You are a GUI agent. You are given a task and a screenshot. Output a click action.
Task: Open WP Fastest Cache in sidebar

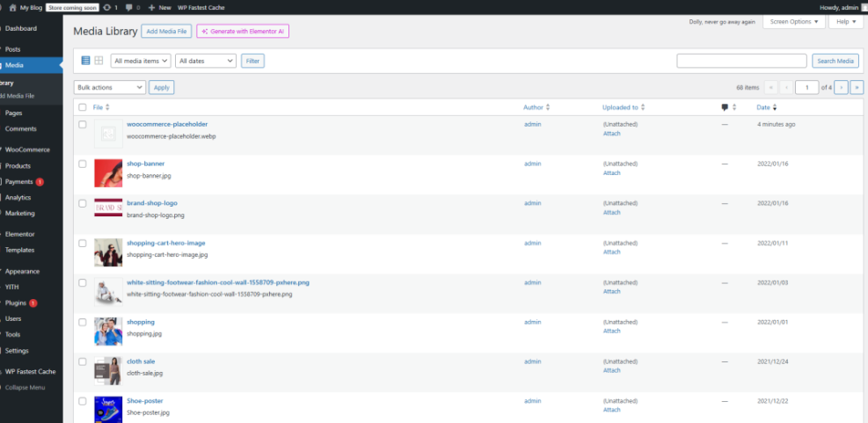32,371
